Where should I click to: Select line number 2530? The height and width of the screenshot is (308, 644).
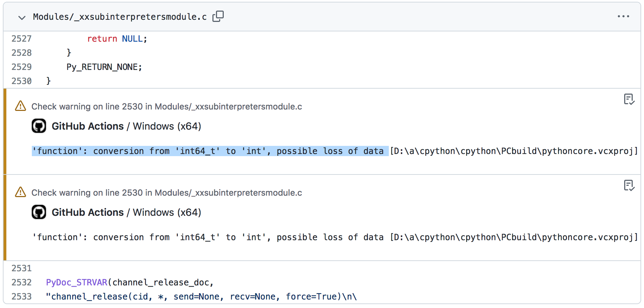[22, 81]
